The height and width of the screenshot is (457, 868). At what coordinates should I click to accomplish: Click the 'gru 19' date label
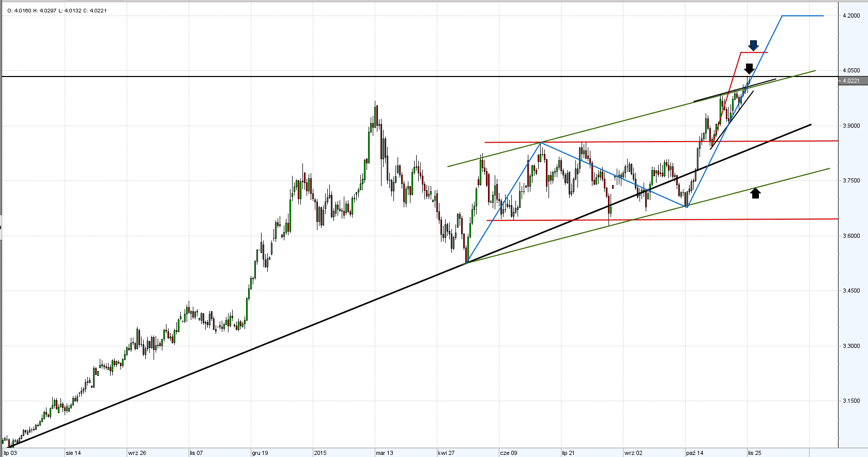260,453
